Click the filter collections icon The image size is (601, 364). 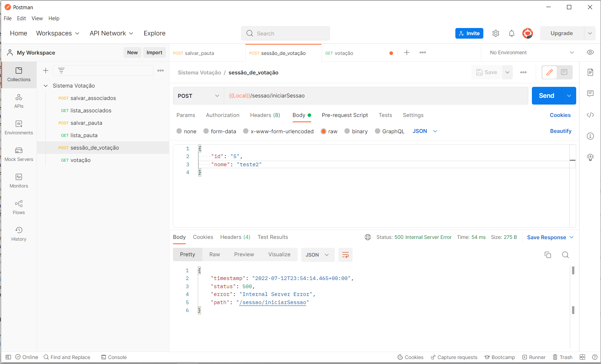coord(61,71)
